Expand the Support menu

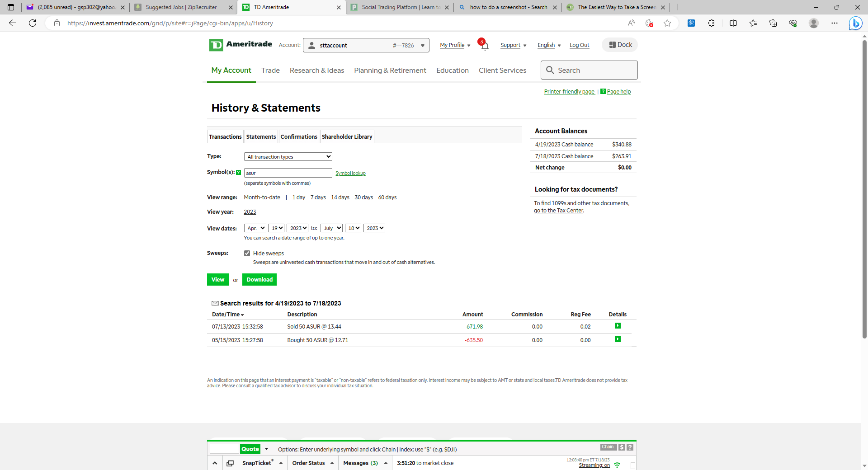click(x=514, y=45)
